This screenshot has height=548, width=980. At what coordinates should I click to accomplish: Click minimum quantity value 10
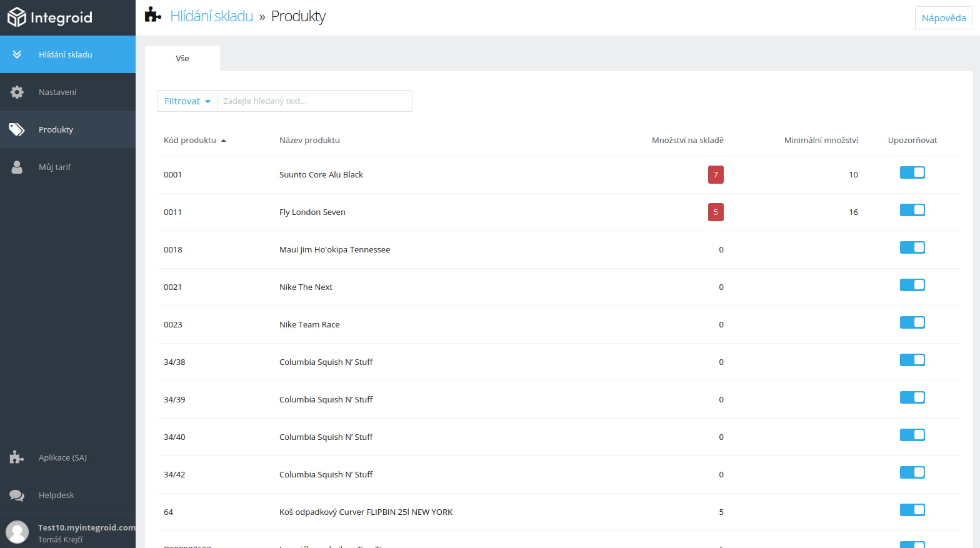pyautogui.click(x=853, y=174)
